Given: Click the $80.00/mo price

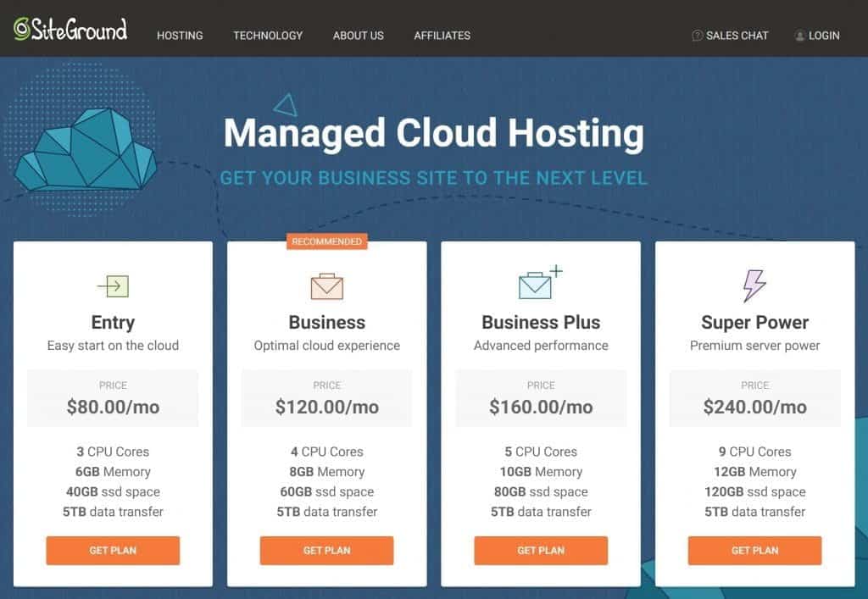Looking at the screenshot, I should point(113,407).
